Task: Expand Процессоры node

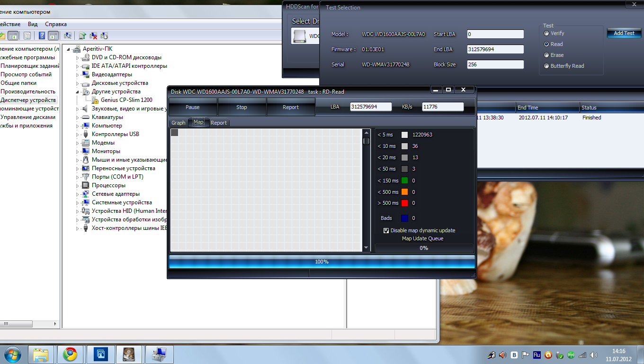Action: click(x=78, y=185)
